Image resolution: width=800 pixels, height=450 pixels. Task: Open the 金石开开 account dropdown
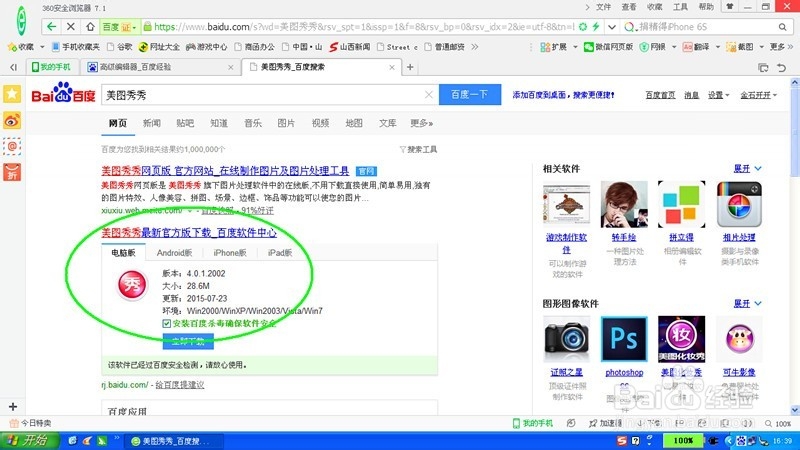(x=759, y=95)
